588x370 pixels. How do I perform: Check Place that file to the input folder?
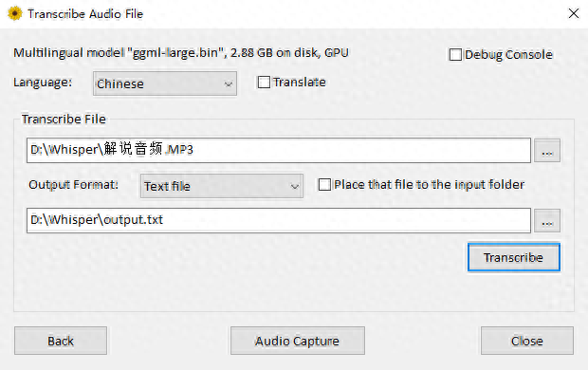pyautogui.click(x=324, y=185)
